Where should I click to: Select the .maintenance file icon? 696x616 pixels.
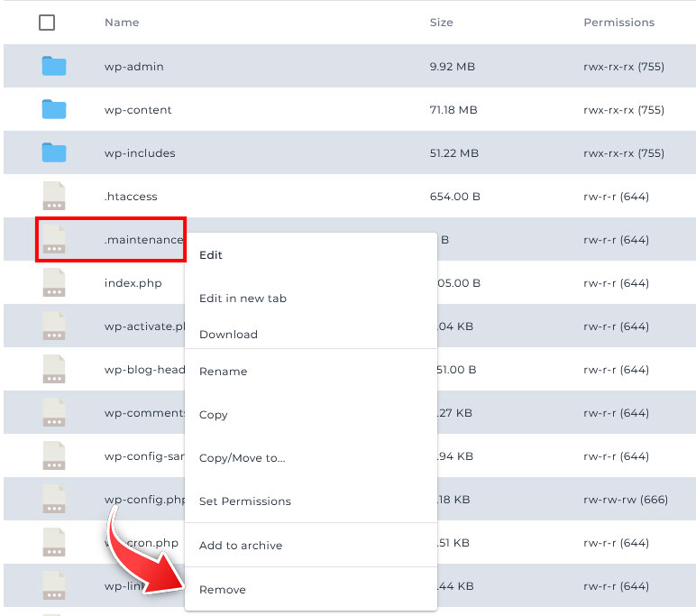coord(54,239)
